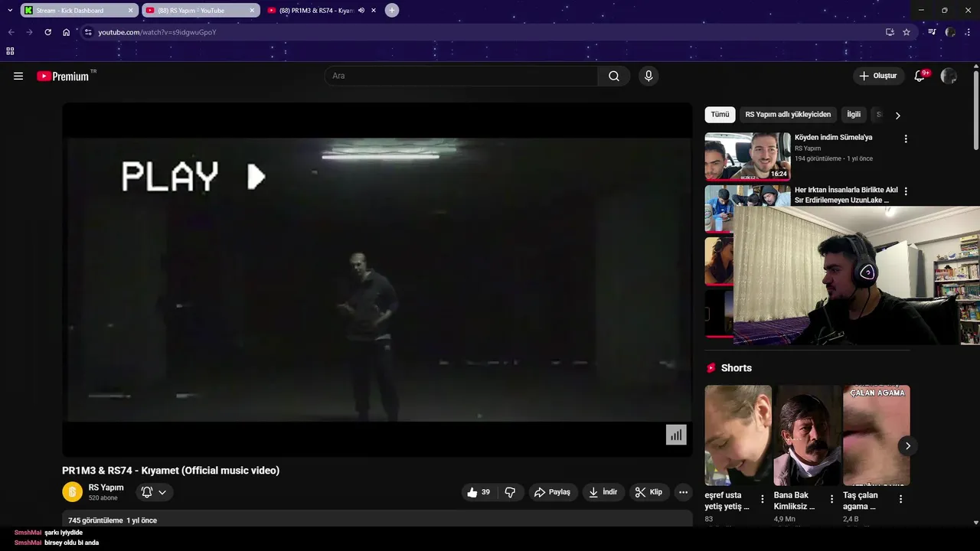This screenshot has height=551, width=980.
Task: Select the İlgili filter chip
Action: pos(854,115)
